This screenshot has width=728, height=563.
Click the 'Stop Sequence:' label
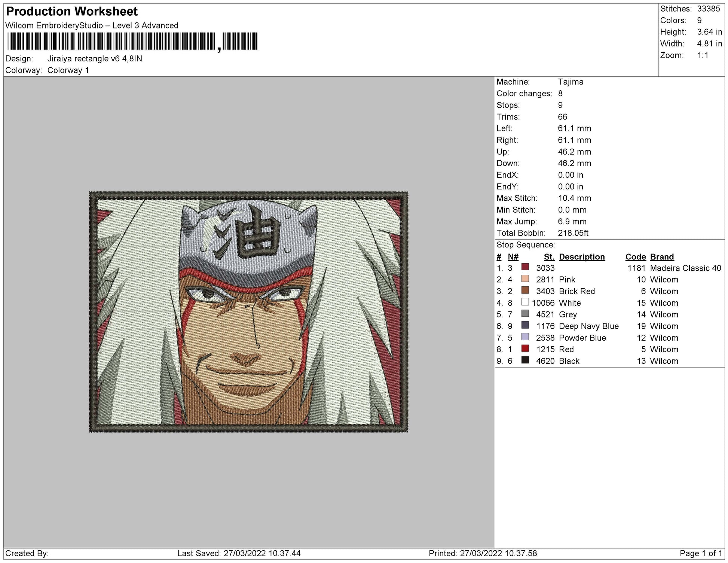(526, 245)
